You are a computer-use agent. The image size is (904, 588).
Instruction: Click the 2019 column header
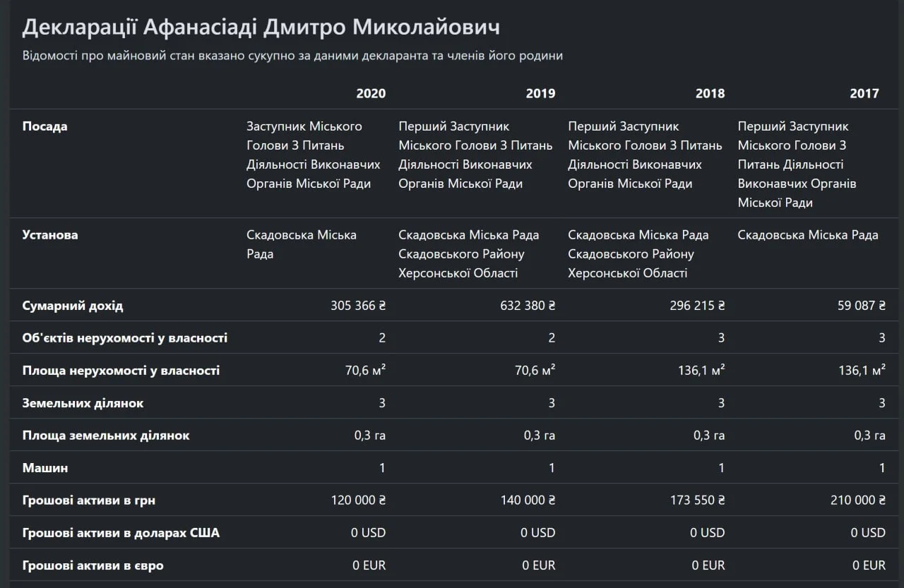pyautogui.click(x=540, y=93)
